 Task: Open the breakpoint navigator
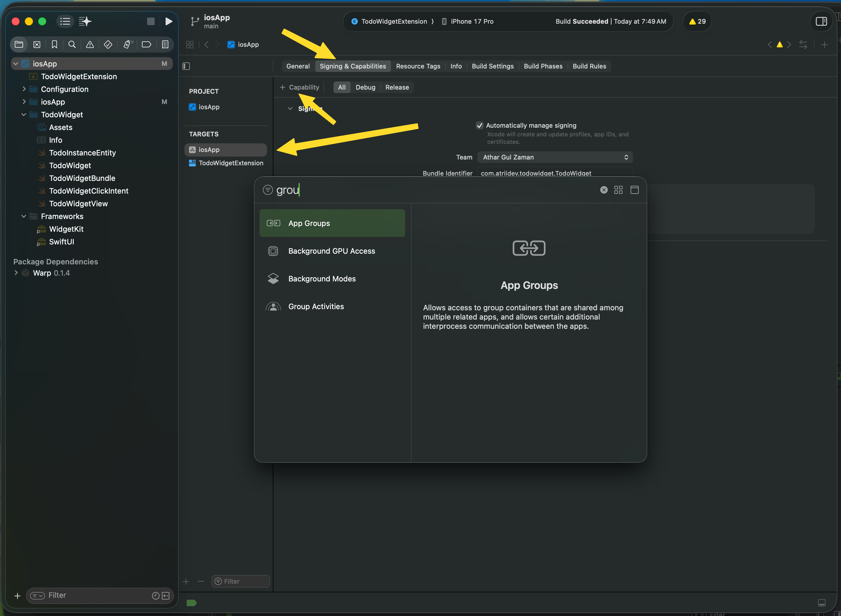tap(147, 44)
